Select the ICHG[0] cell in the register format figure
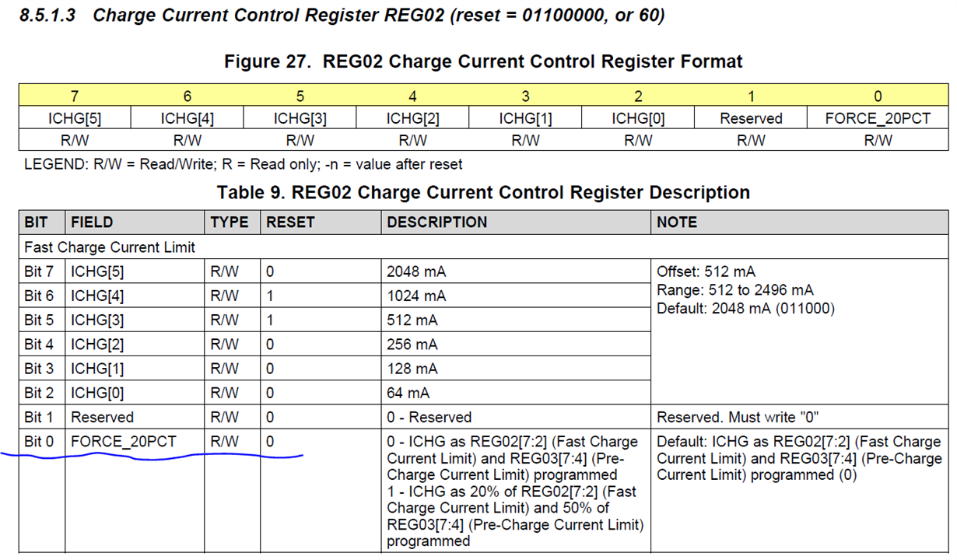 click(638, 118)
